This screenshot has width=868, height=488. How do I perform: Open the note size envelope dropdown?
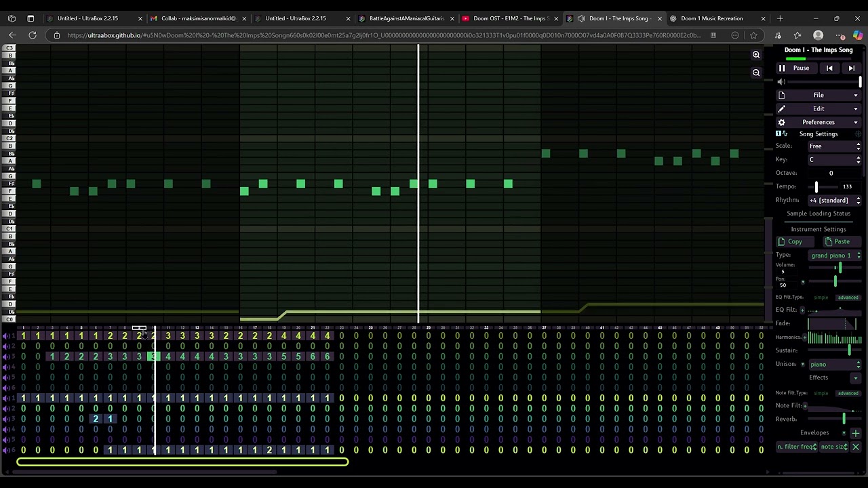coord(833,447)
